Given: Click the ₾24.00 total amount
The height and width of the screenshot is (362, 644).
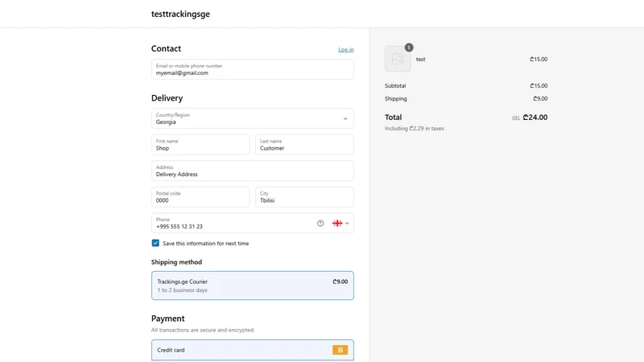Looking at the screenshot, I should point(535,117).
